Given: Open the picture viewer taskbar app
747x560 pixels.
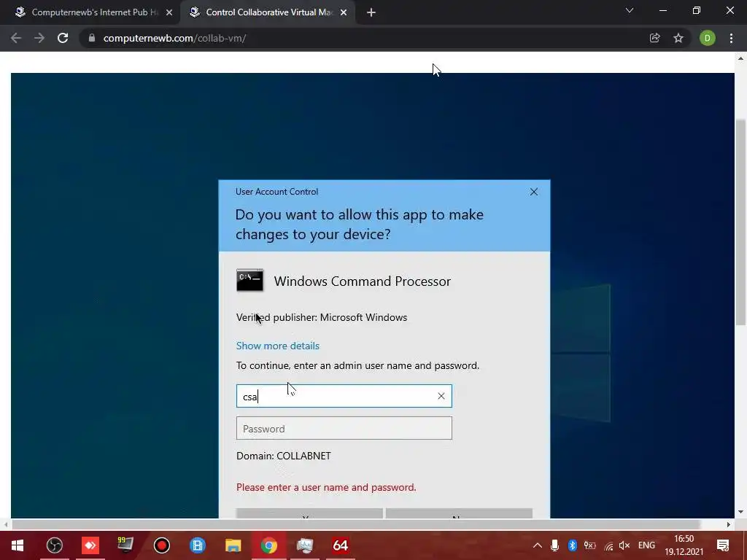Looking at the screenshot, I should 304,545.
